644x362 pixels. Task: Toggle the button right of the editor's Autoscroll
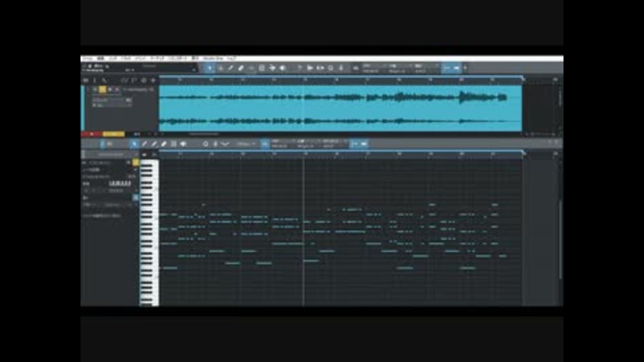364,144
